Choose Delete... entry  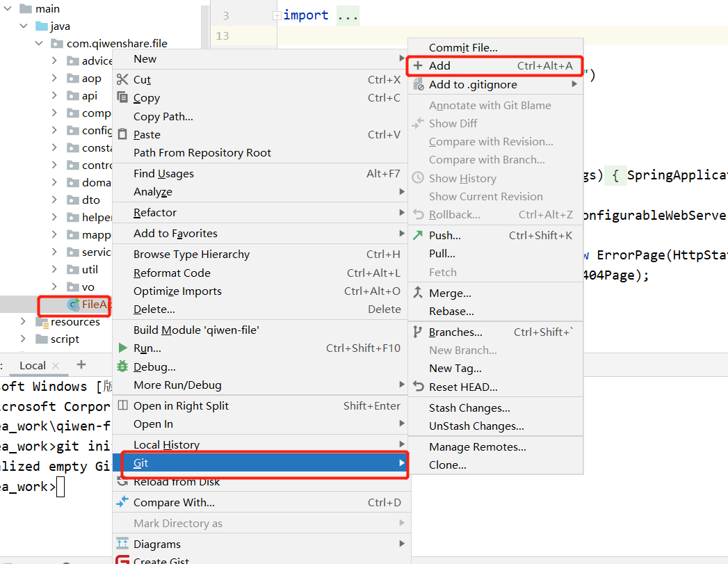point(260,309)
